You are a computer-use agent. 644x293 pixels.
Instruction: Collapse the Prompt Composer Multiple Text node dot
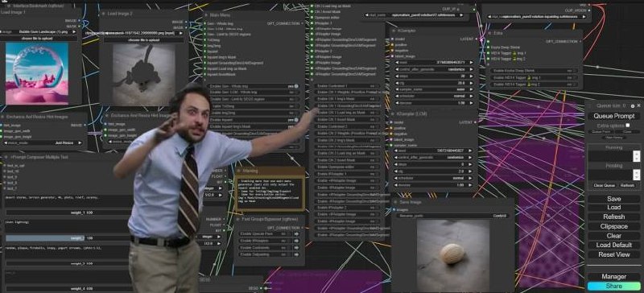[x=6, y=157]
